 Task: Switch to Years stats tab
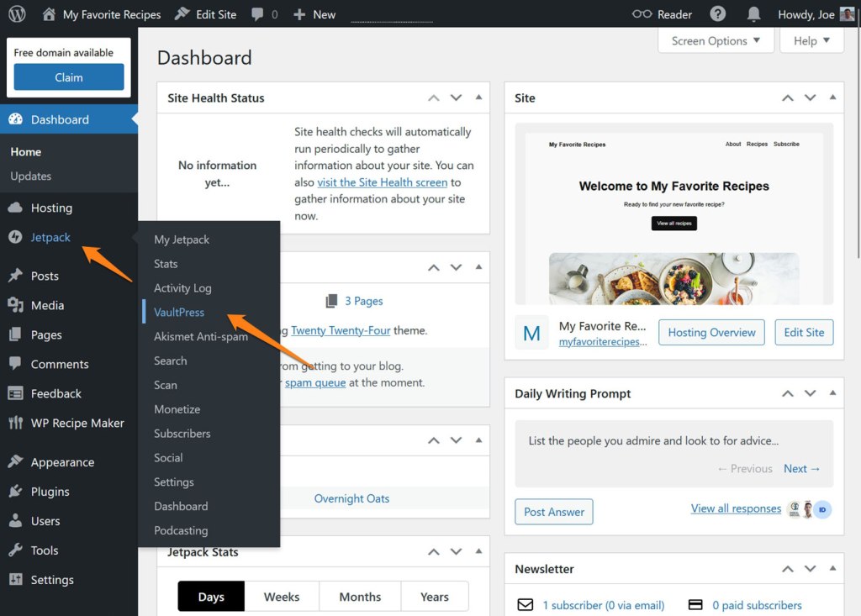(435, 596)
